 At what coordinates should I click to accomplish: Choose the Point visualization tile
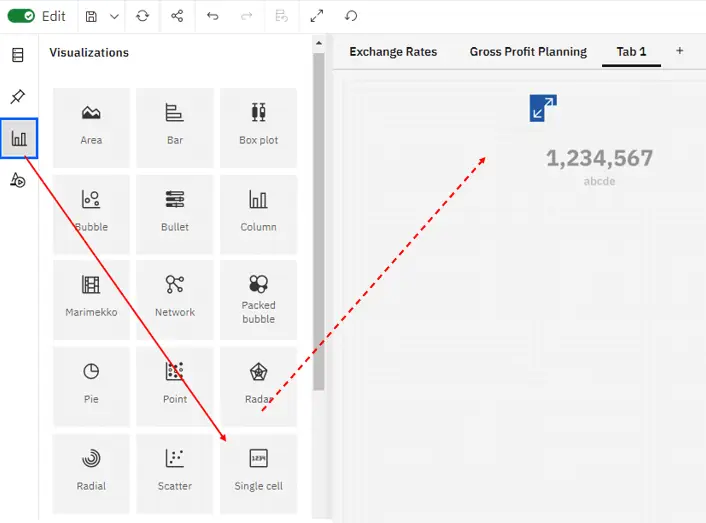pos(175,386)
